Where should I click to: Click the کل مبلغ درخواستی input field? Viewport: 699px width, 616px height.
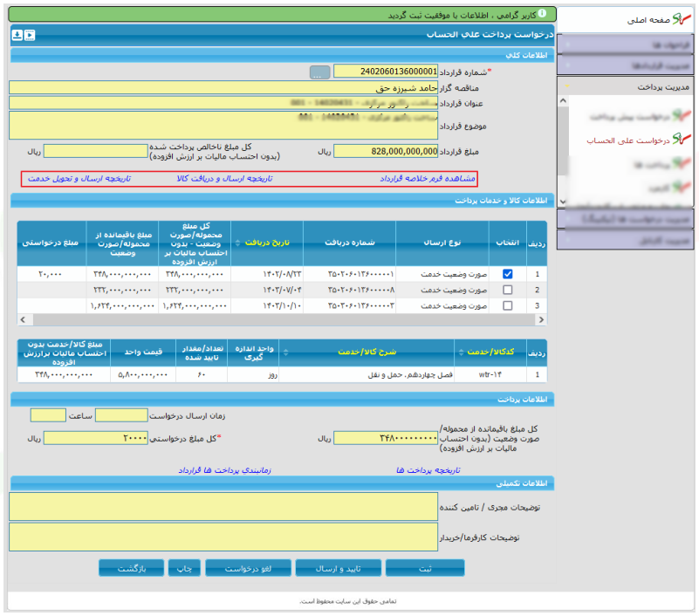coord(95,438)
